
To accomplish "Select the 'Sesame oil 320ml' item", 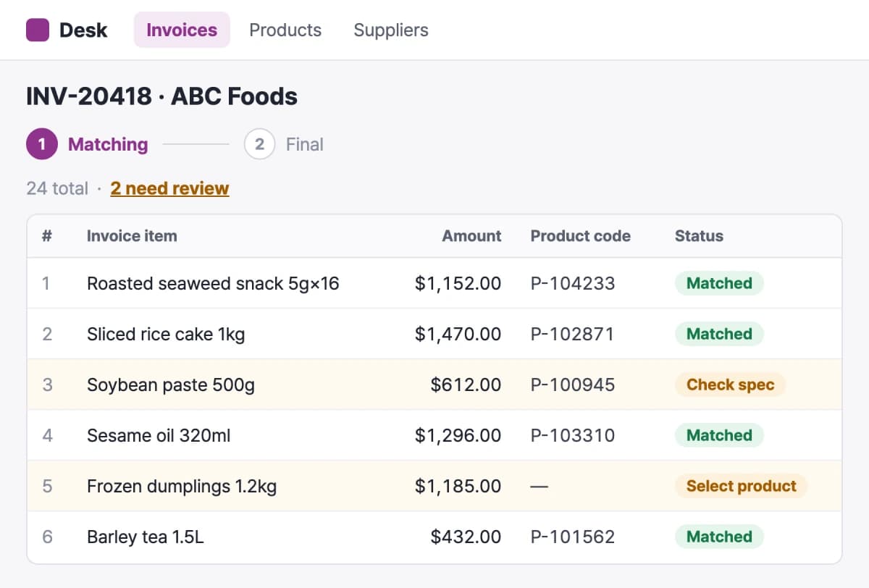I will point(159,435).
